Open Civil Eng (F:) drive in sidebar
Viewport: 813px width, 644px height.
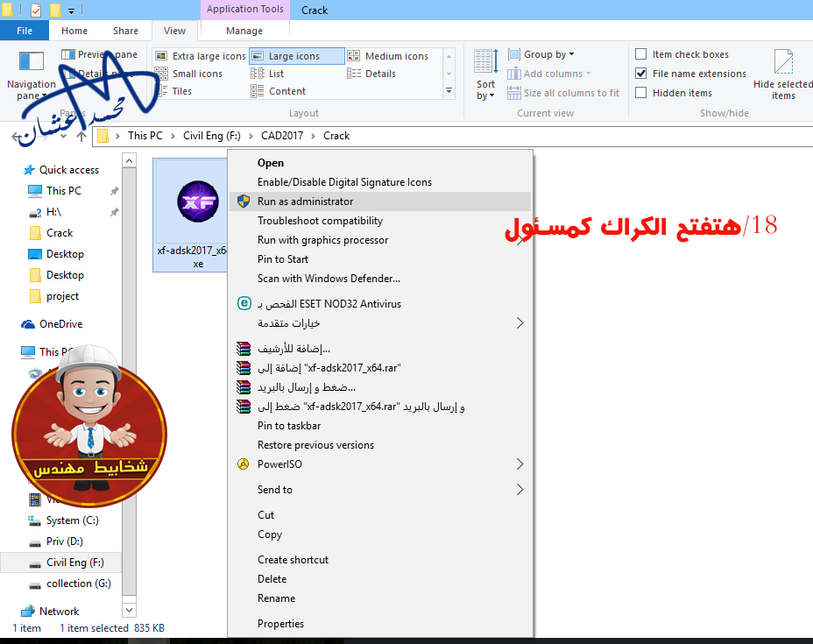click(60, 563)
